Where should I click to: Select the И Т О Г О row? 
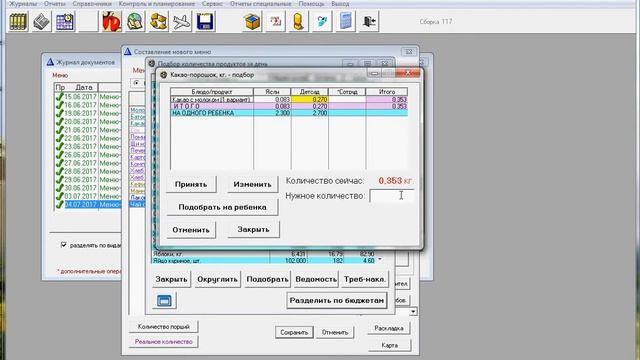[x=289, y=106]
